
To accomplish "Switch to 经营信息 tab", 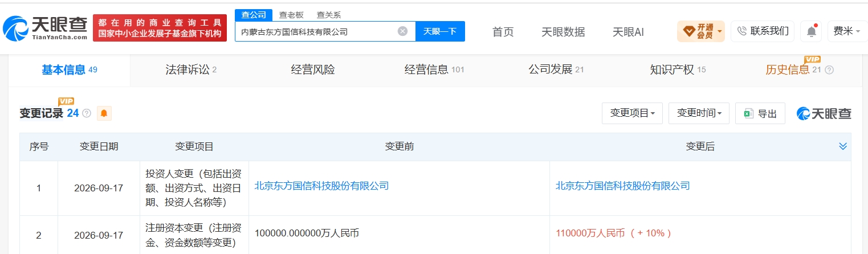I will point(434,70).
